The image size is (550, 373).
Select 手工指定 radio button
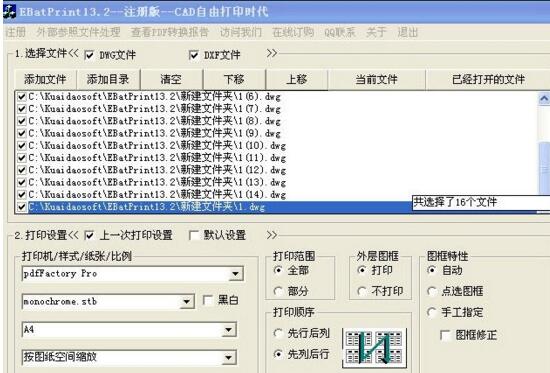432,312
